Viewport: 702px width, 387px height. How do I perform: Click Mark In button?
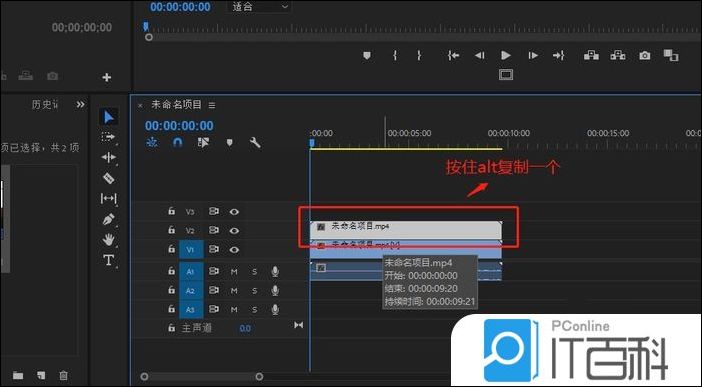(395, 56)
